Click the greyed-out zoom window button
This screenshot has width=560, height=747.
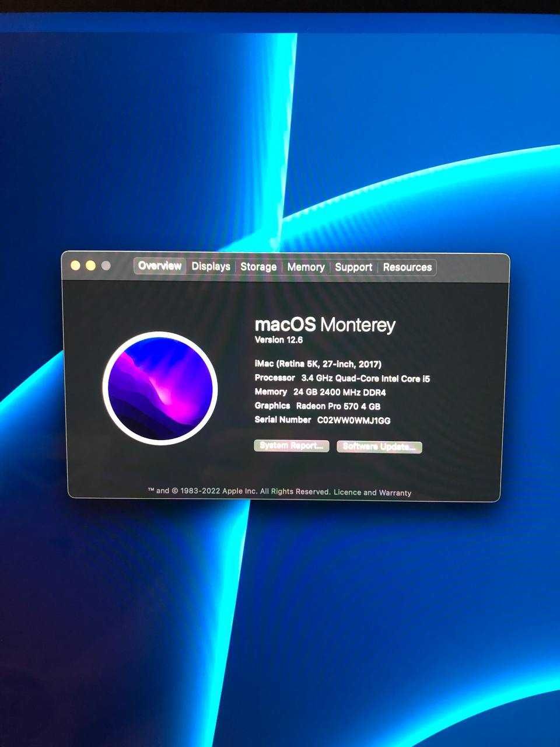point(106,266)
